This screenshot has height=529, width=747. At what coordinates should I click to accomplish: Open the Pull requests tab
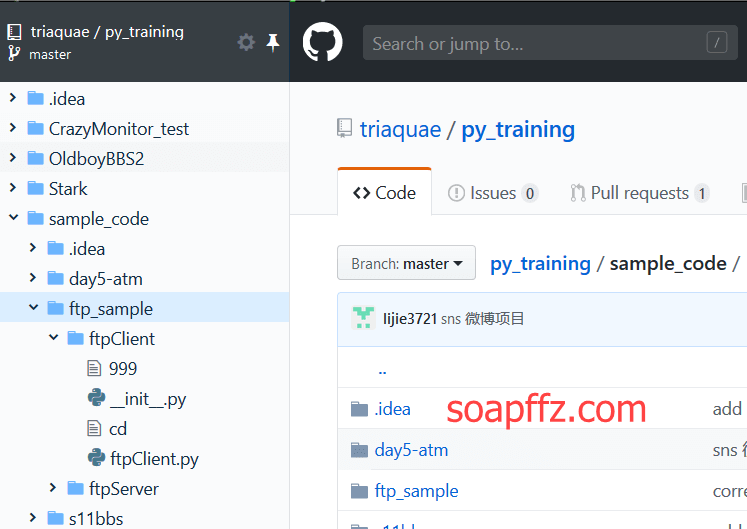pyautogui.click(x=640, y=193)
